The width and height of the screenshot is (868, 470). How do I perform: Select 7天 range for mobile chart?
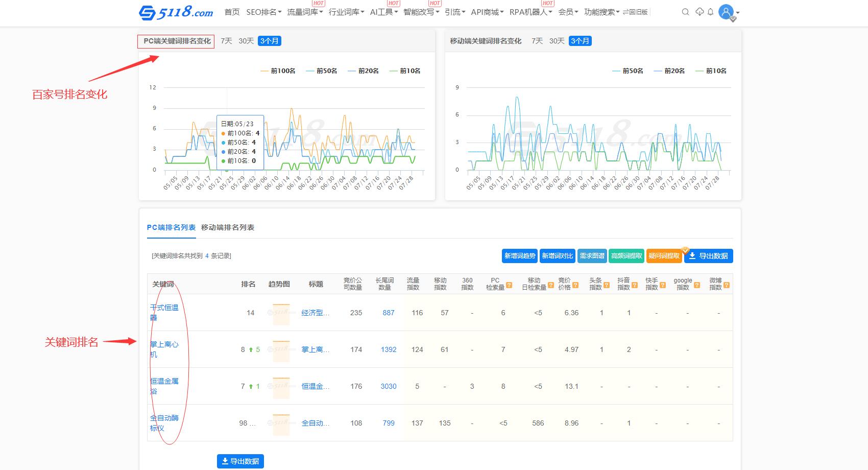coord(537,41)
